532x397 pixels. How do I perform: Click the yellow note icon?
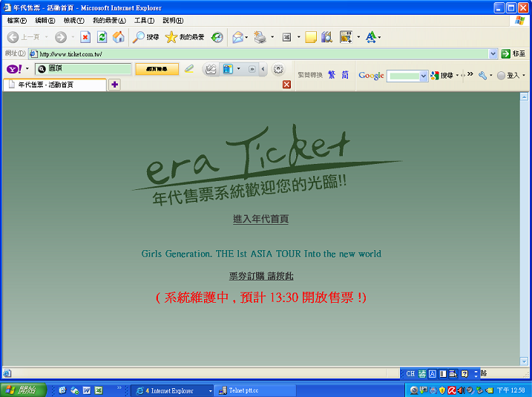point(311,37)
